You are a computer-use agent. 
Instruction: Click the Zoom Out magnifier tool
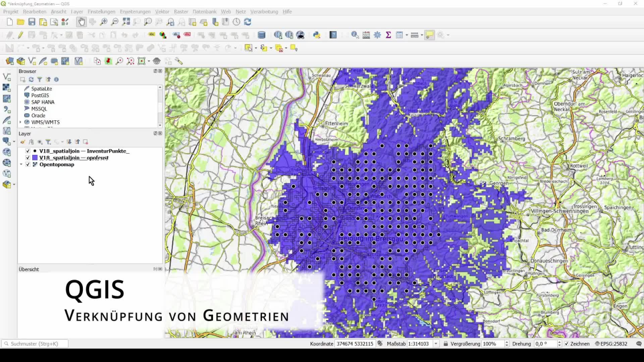click(x=115, y=22)
